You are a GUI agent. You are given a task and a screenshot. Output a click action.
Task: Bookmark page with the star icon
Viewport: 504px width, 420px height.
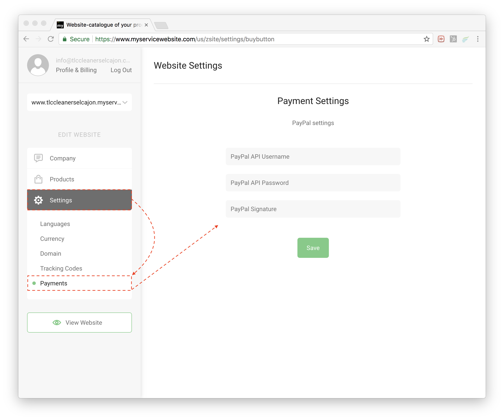[426, 39]
